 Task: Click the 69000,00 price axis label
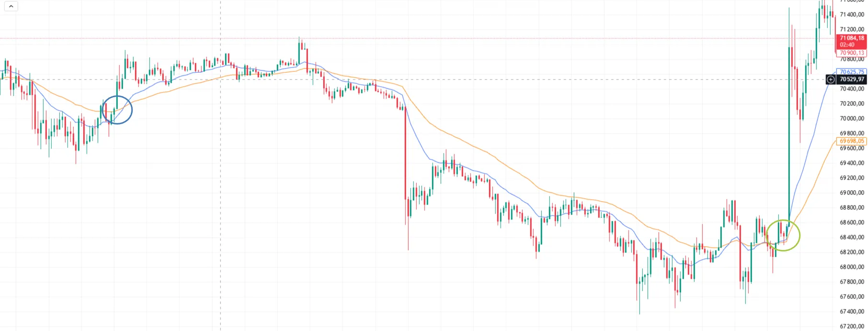852,193
